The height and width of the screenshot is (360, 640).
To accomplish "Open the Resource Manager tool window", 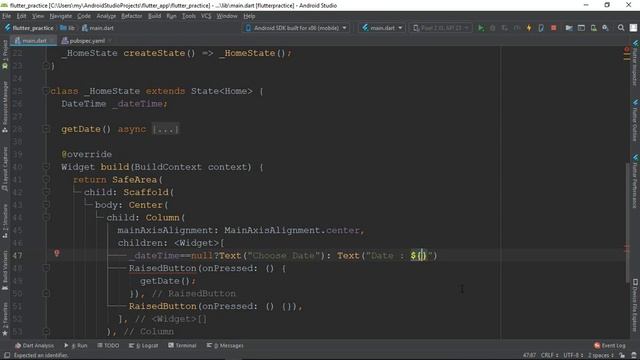I will click(x=5, y=107).
